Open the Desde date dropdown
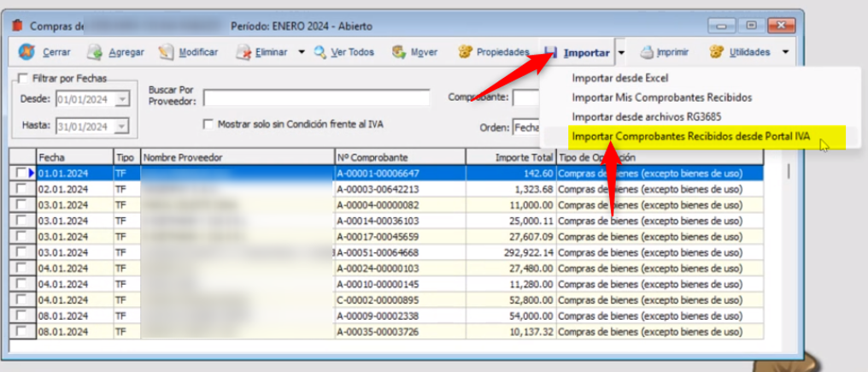The height and width of the screenshot is (372, 868). click(121, 99)
